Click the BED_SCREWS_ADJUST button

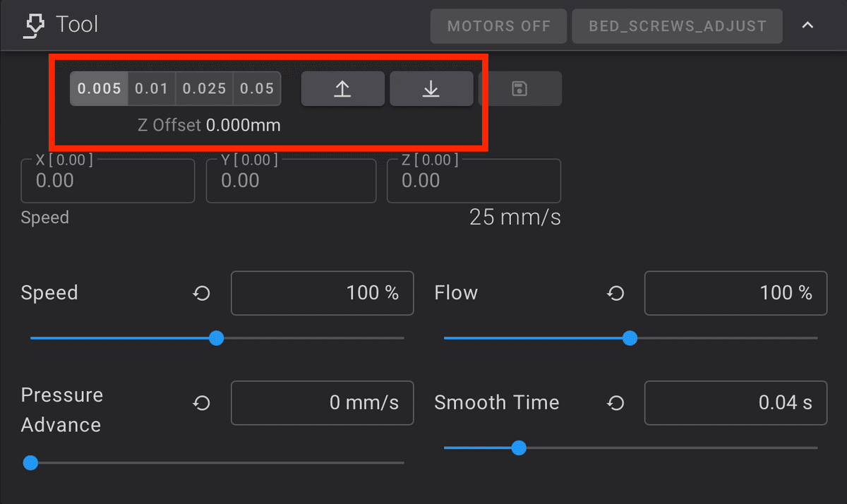[x=678, y=26]
